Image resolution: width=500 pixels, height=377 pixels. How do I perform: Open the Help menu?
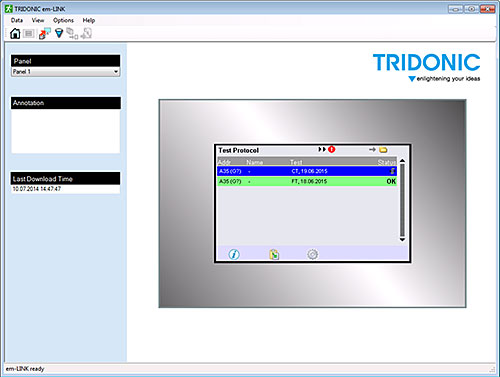tap(89, 20)
